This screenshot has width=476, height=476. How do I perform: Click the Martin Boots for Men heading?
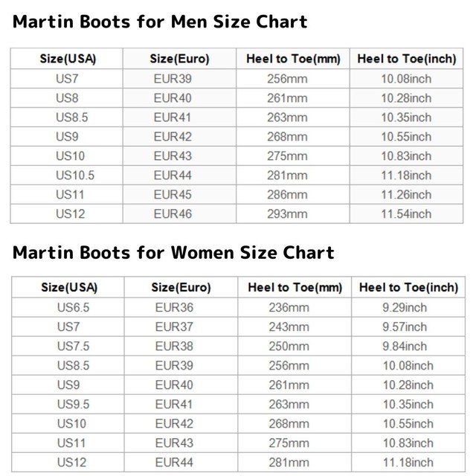tap(160, 22)
